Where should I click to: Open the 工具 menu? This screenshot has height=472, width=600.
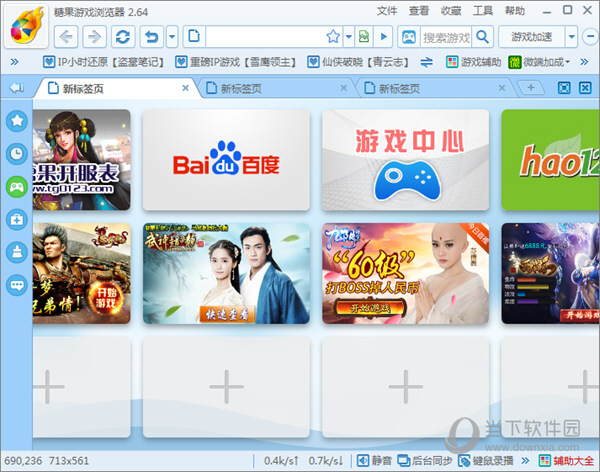coord(483,11)
